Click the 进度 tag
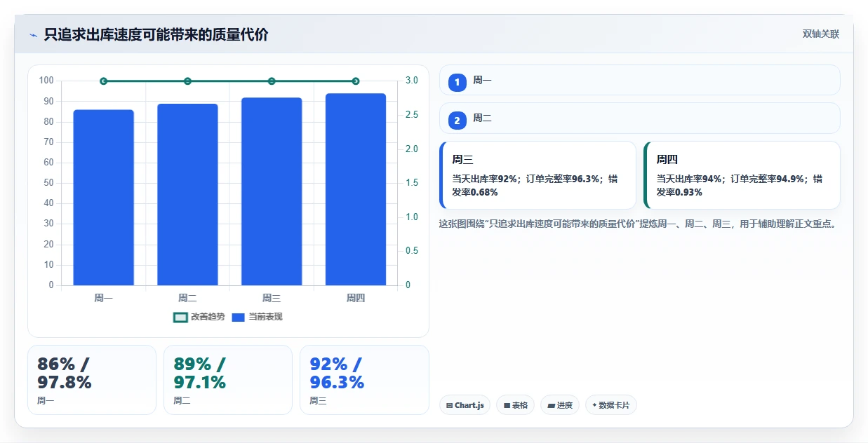 (560, 405)
